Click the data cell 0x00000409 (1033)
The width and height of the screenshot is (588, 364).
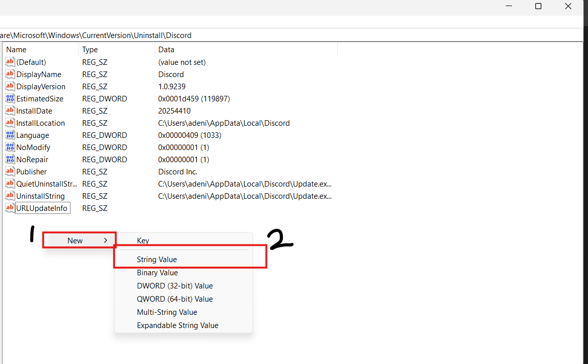tap(190, 135)
